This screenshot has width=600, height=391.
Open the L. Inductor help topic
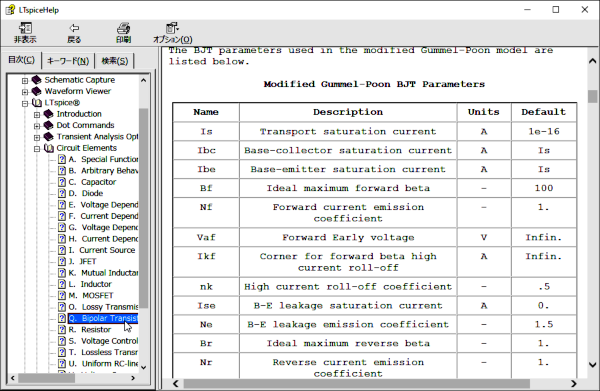click(90, 284)
